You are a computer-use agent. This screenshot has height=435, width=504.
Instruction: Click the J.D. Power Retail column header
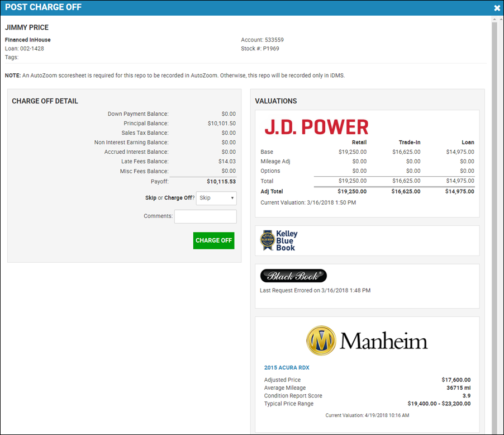pyautogui.click(x=359, y=142)
